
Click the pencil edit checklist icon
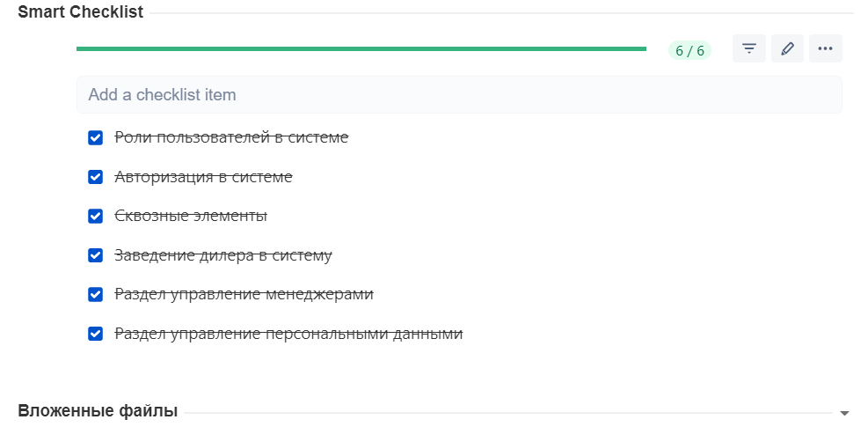[x=787, y=48]
